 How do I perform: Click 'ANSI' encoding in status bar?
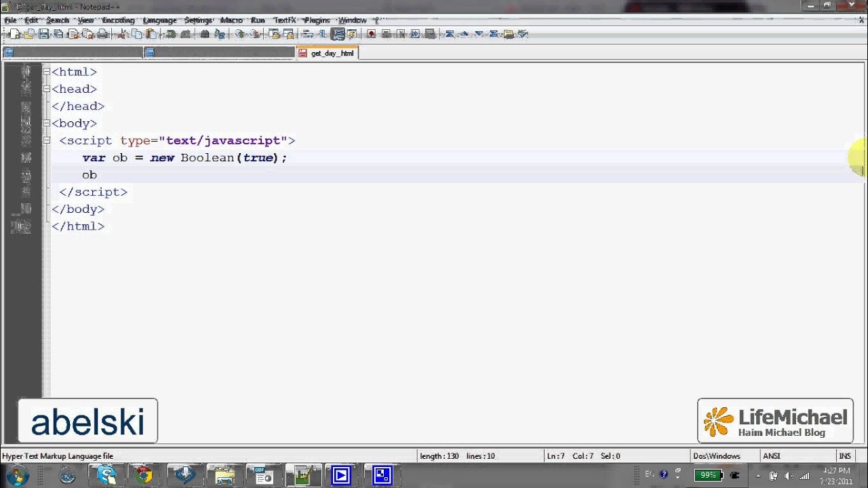point(772,456)
